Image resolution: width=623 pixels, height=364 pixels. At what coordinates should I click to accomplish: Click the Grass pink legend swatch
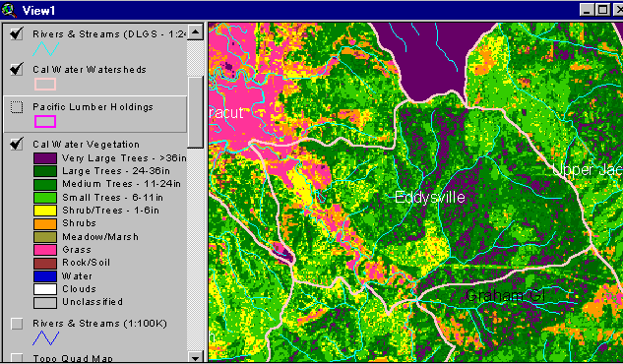pos(45,250)
